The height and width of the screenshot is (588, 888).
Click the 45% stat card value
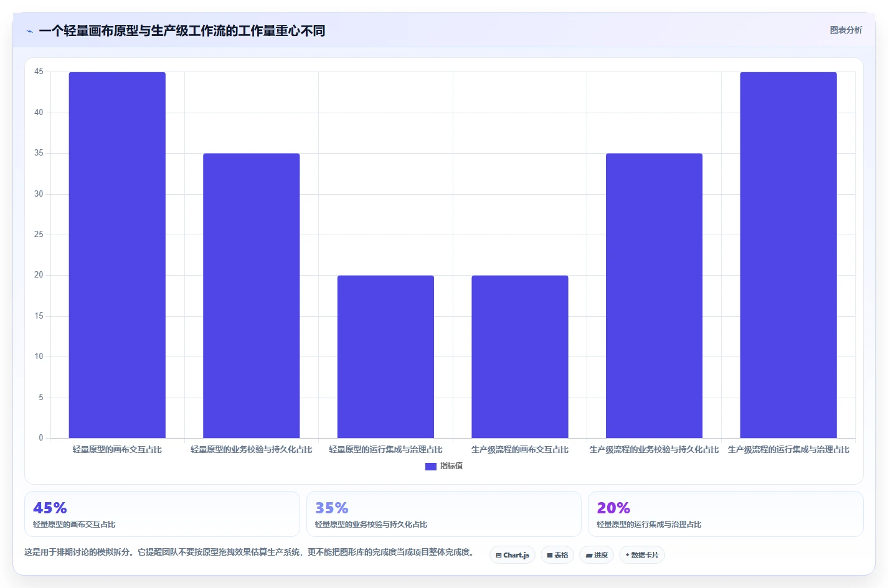(x=50, y=508)
